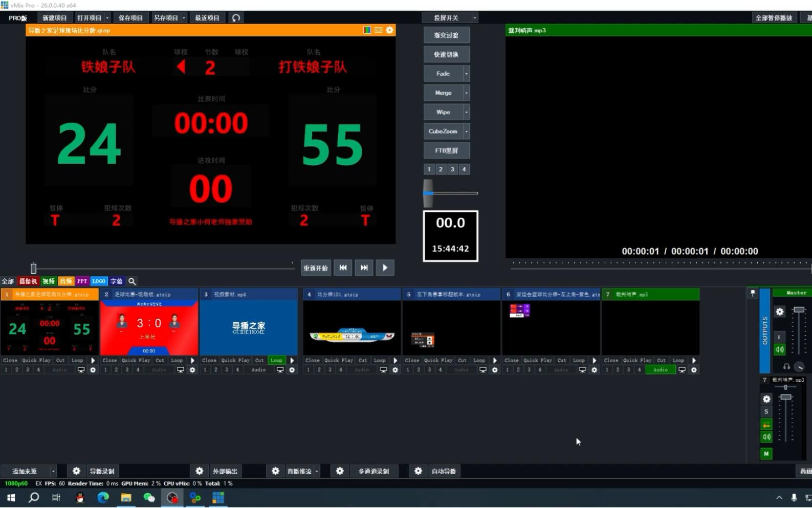The image size is (812, 508).
Task: Open the external output settings gear
Action: 200,471
